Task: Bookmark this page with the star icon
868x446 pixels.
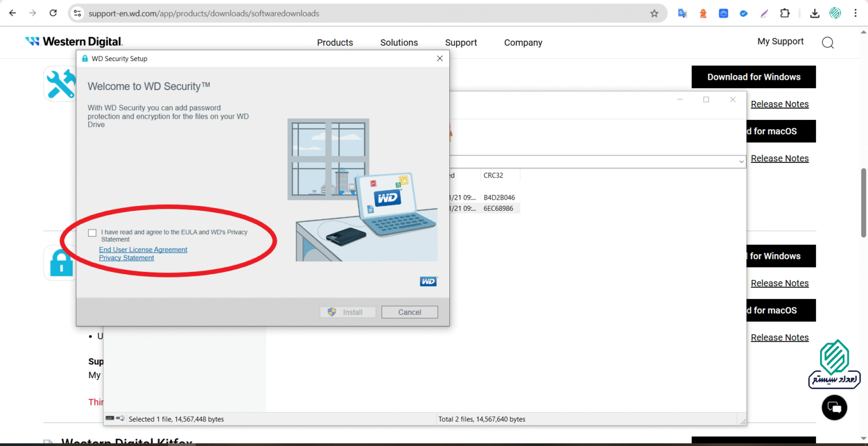Action: pyautogui.click(x=654, y=14)
